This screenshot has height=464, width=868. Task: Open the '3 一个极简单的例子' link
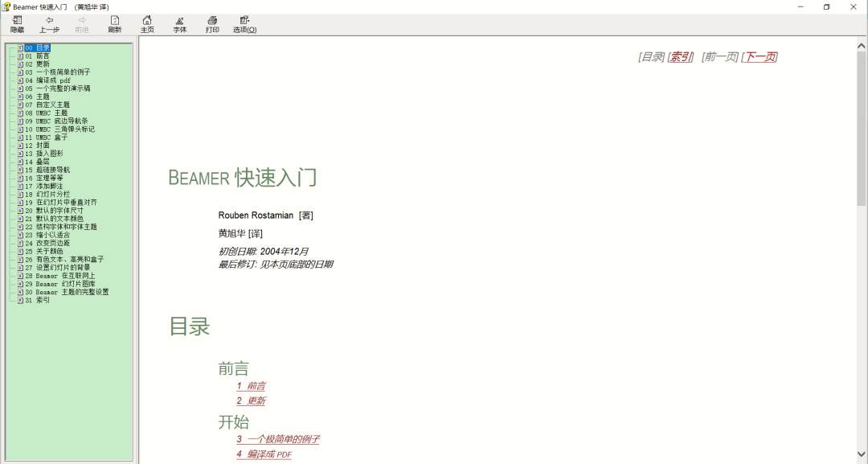[278, 439]
